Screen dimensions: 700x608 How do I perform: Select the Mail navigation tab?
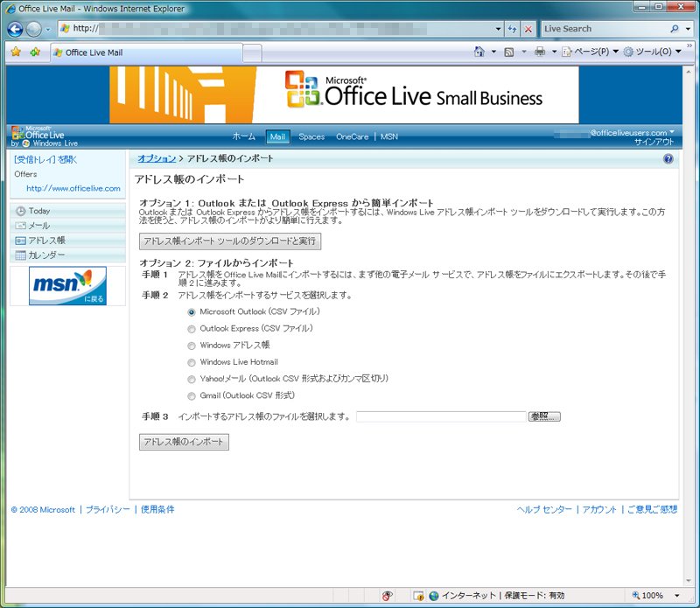coord(277,137)
